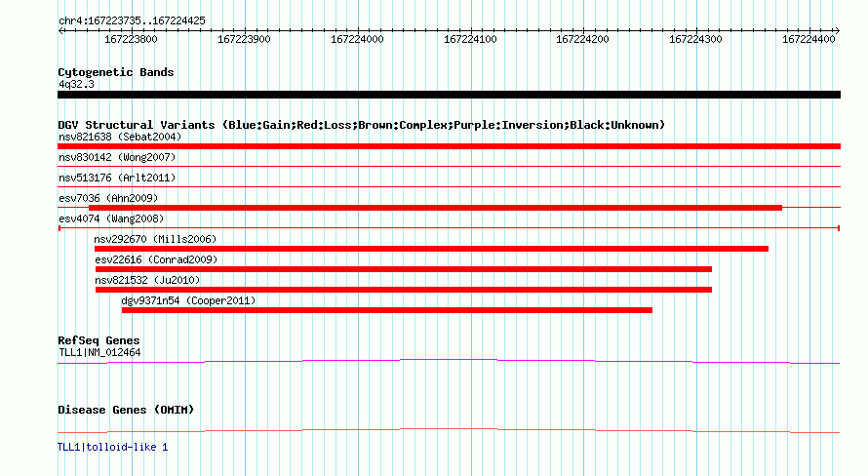868x476 pixels.
Task: Open variant esv4074 (Wang2008) label
Action: pyautogui.click(x=111, y=218)
